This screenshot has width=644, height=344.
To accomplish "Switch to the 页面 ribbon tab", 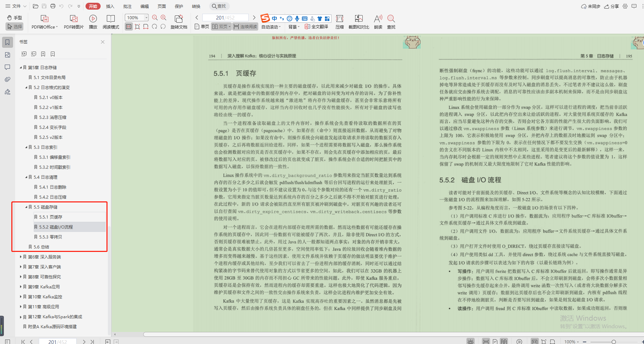I will point(161,6).
